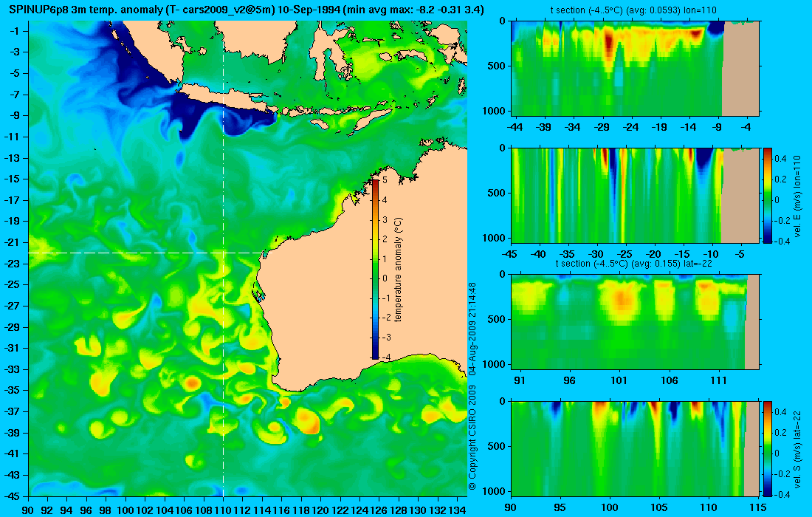
Task: Click the title 't section (avg: 0.155) lat=-22'
Action: click(x=634, y=263)
